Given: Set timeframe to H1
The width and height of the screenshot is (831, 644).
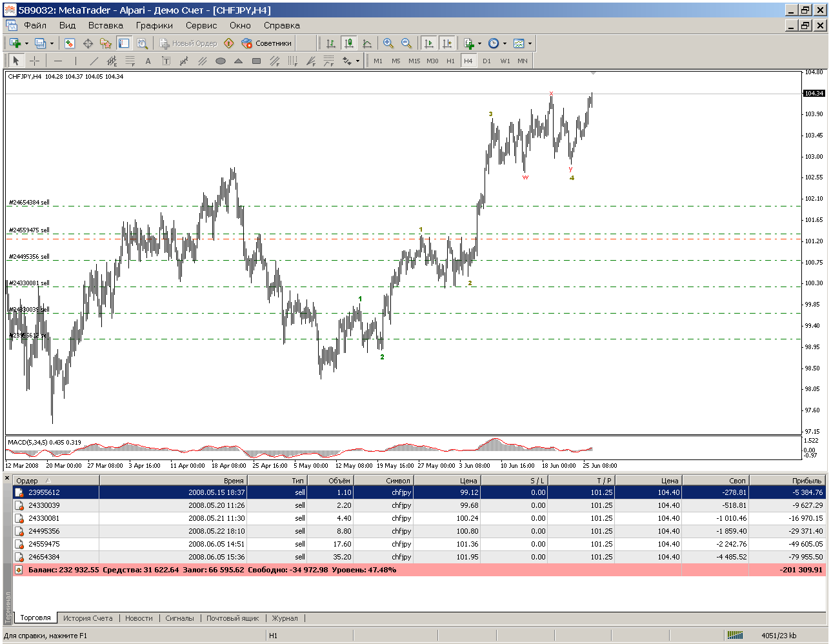Looking at the screenshot, I should (x=450, y=61).
